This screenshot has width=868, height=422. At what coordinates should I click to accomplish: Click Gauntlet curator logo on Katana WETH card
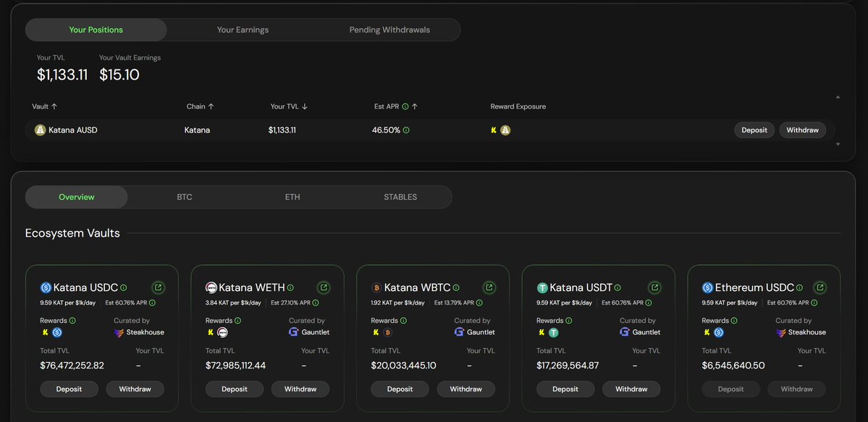click(x=293, y=332)
